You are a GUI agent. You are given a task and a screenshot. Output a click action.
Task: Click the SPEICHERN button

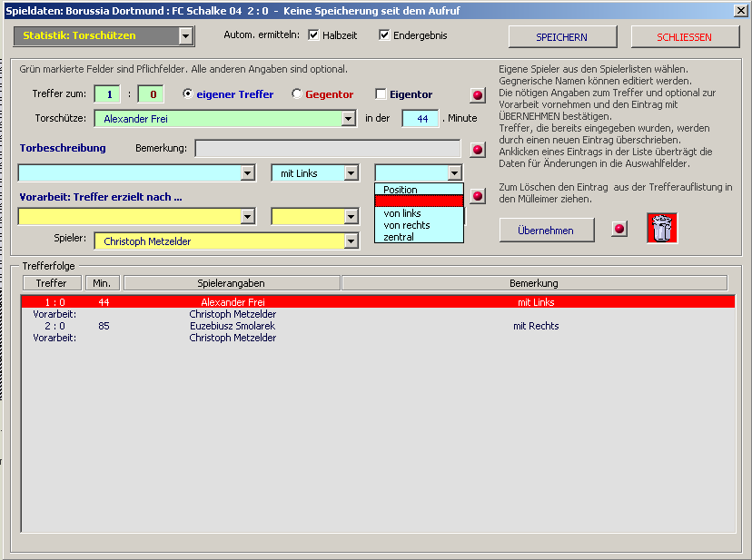click(x=562, y=37)
